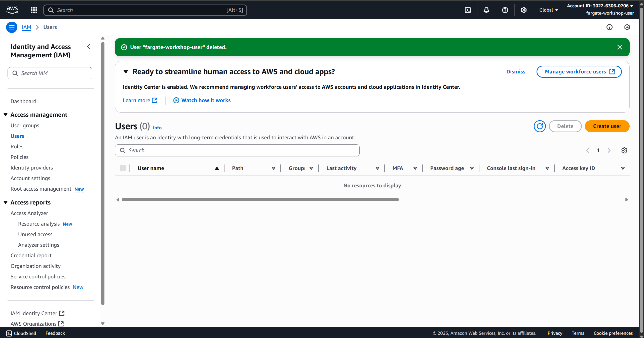Select all users checkbox
This screenshot has width=644, height=338.
coord(123,168)
